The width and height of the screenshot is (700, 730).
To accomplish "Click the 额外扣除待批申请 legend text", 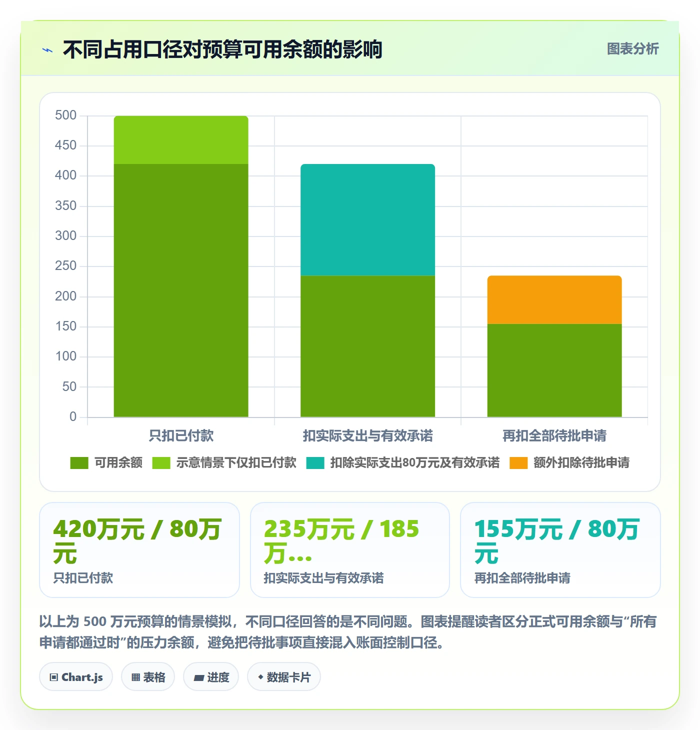I will tap(581, 463).
